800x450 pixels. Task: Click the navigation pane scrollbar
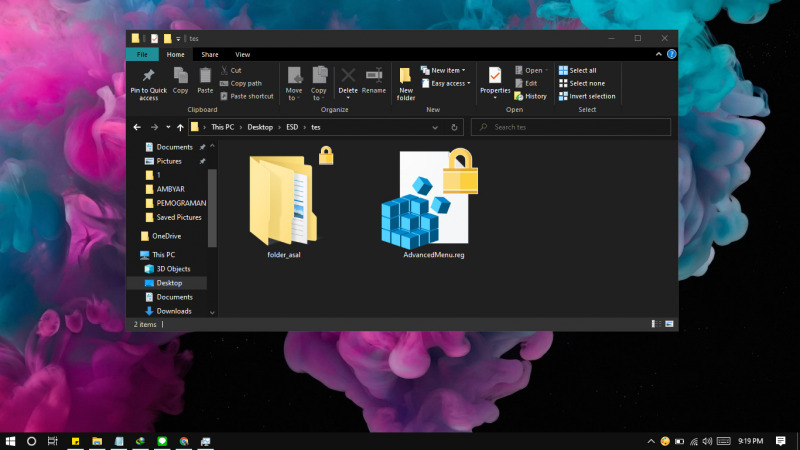(212, 209)
